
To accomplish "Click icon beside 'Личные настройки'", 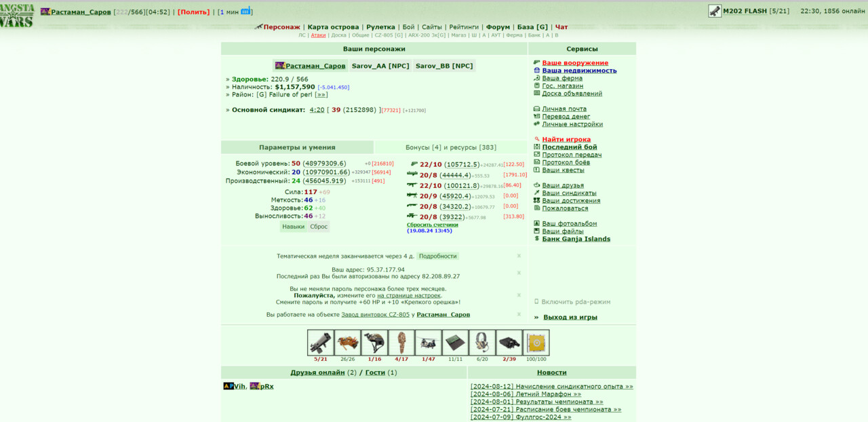I will point(537,124).
